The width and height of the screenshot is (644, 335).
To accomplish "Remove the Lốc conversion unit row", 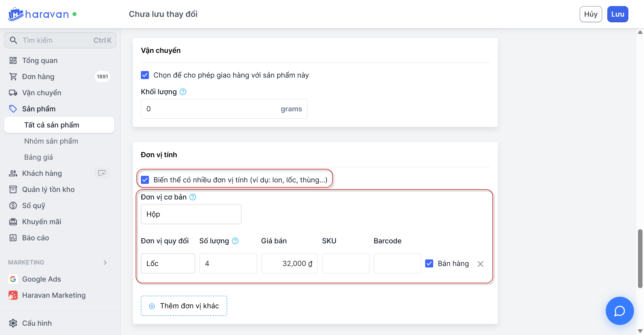I will pos(480,264).
